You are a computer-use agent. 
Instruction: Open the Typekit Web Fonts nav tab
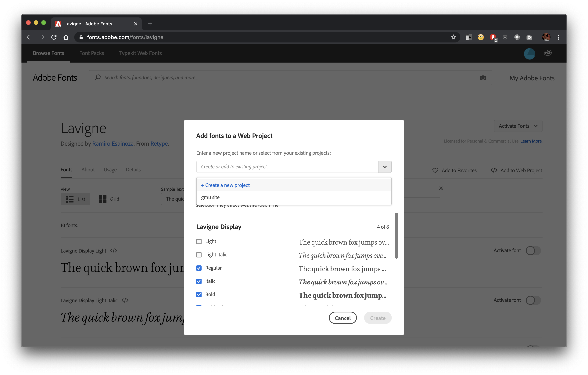[140, 53]
